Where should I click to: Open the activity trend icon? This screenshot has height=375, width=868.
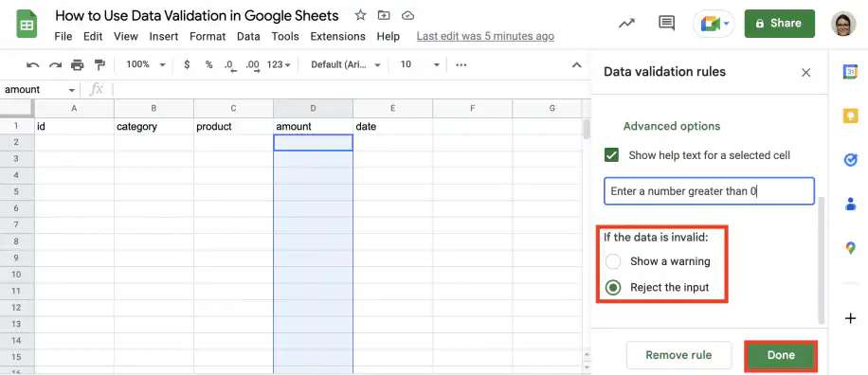coord(626,24)
